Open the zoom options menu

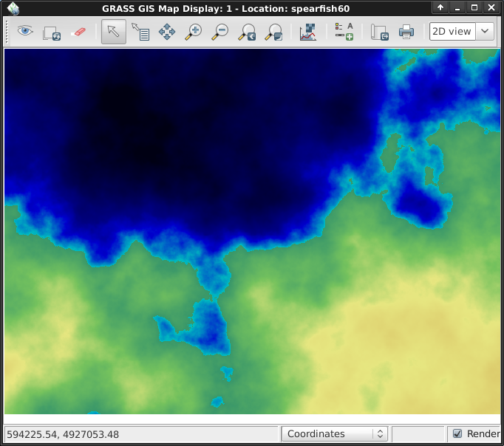click(x=273, y=32)
